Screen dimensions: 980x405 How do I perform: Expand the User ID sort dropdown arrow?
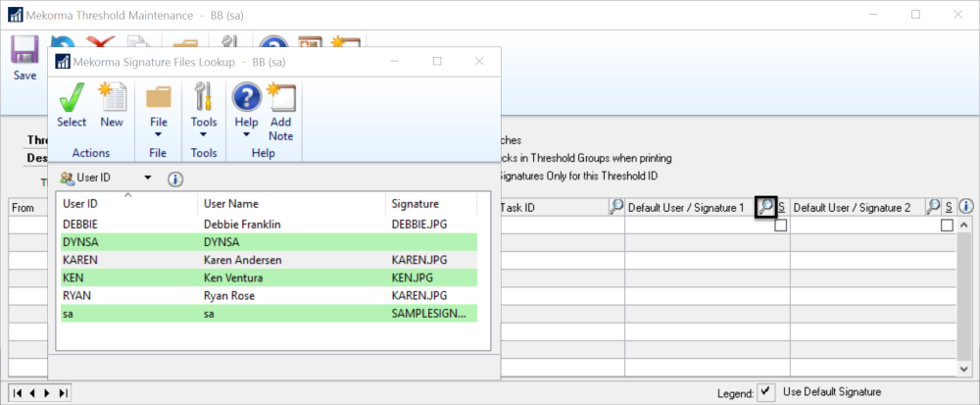pyautogui.click(x=148, y=178)
